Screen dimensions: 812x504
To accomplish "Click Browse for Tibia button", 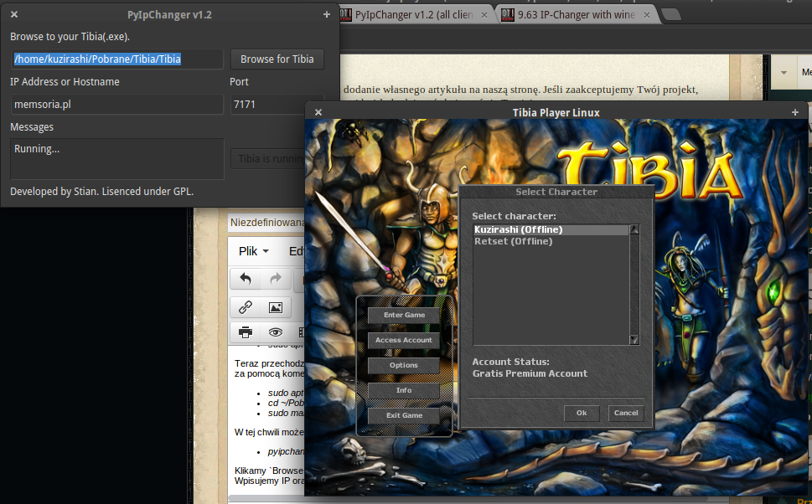I will [x=277, y=59].
